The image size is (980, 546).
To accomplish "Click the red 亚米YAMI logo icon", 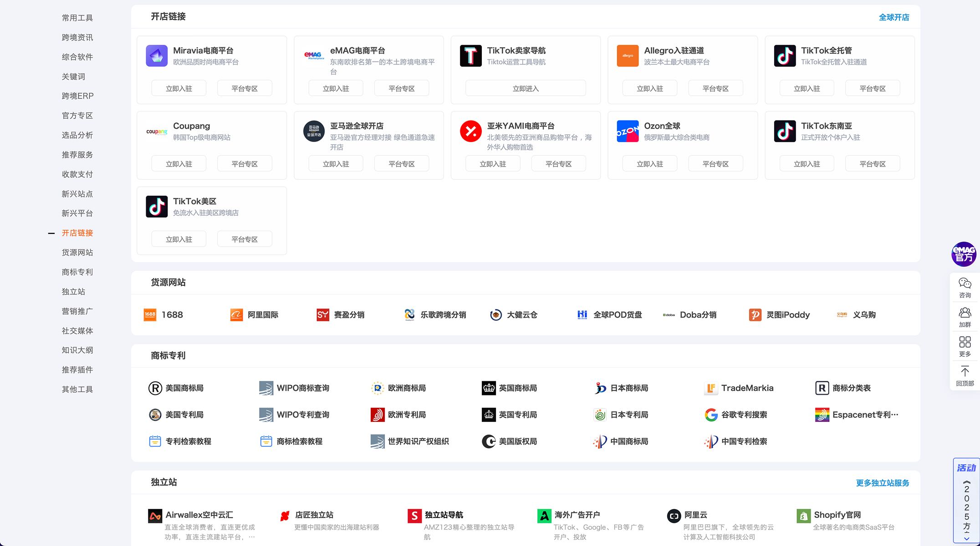I will pos(471,131).
